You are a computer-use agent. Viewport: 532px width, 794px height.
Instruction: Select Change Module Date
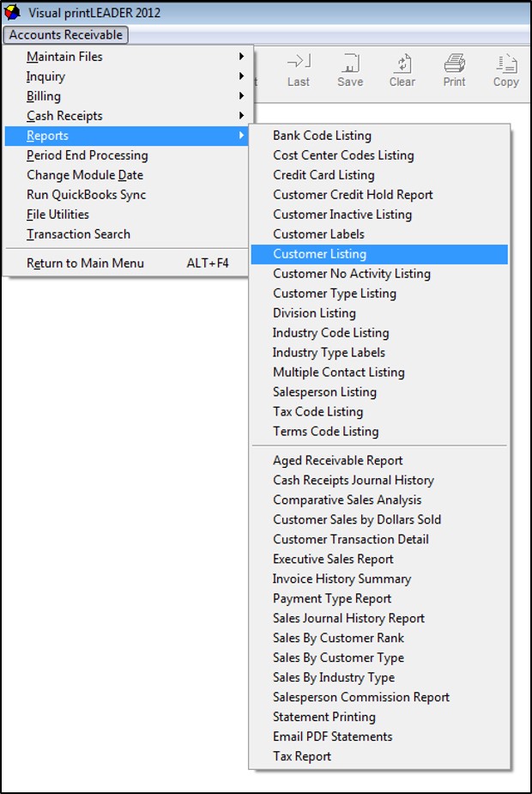tap(126, 175)
